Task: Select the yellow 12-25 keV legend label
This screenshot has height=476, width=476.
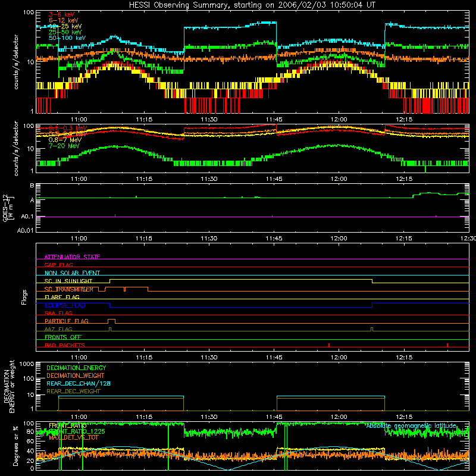Action: 65,26
